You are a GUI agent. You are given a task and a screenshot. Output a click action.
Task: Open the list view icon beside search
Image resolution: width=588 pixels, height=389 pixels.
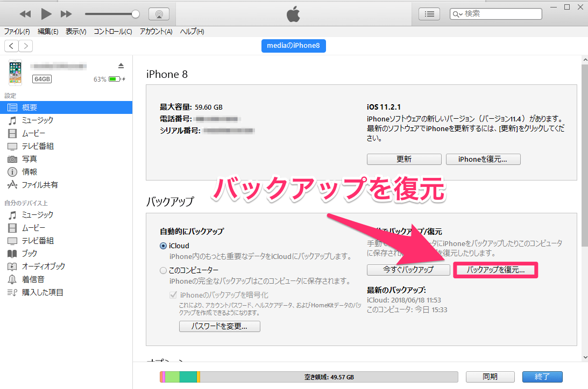click(x=429, y=13)
